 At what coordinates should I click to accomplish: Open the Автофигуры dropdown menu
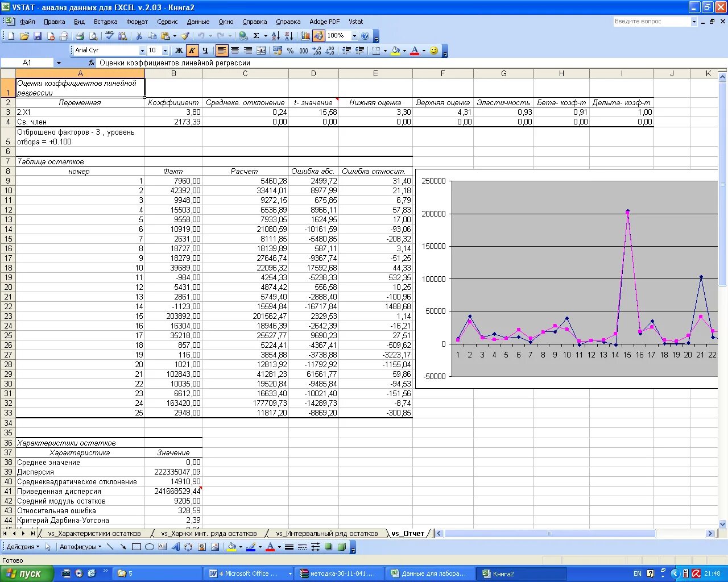pos(80,547)
